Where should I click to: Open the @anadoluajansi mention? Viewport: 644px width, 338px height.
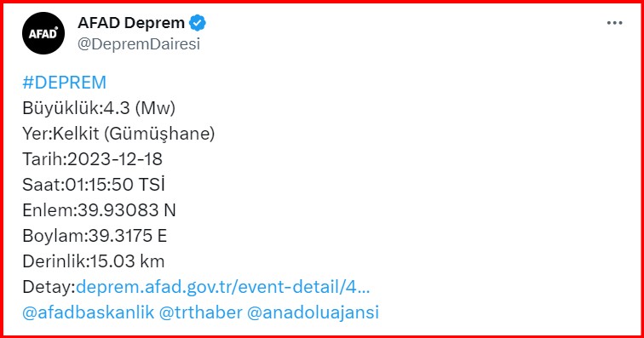tap(313, 312)
